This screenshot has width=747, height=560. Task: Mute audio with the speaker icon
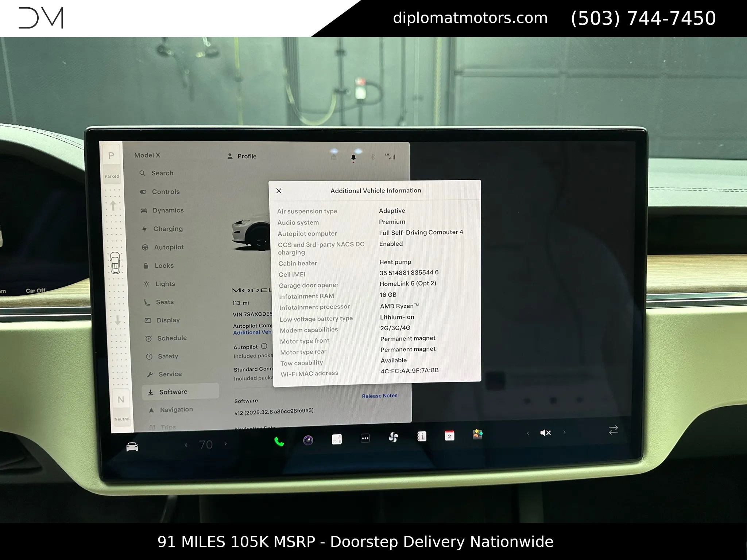coord(546,433)
